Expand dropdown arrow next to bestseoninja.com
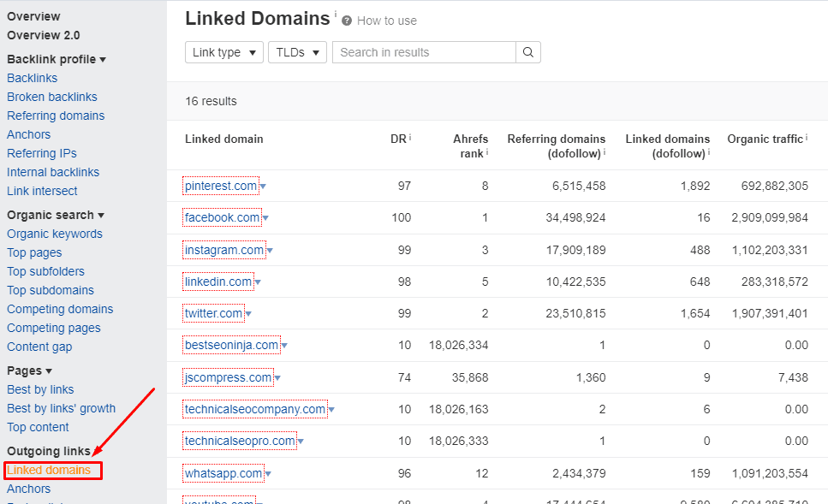 (284, 346)
